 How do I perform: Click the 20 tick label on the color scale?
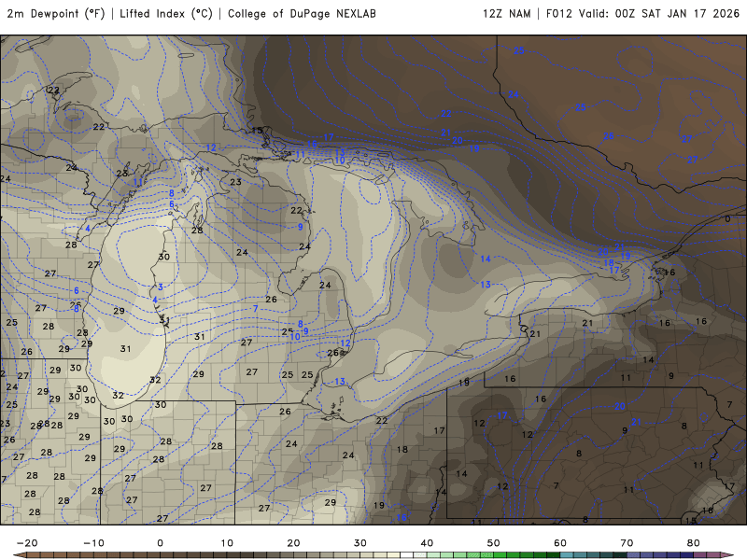[x=293, y=543]
